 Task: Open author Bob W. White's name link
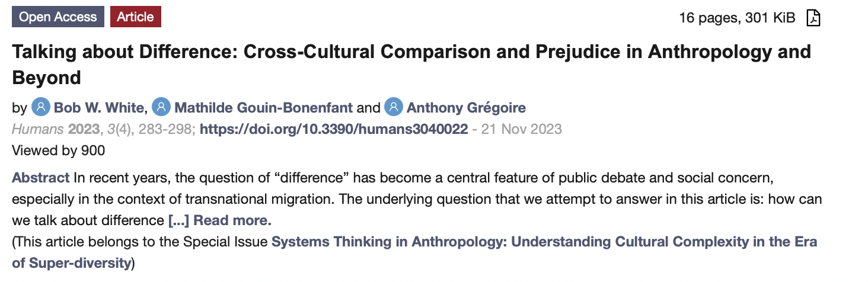coord(99,108)
